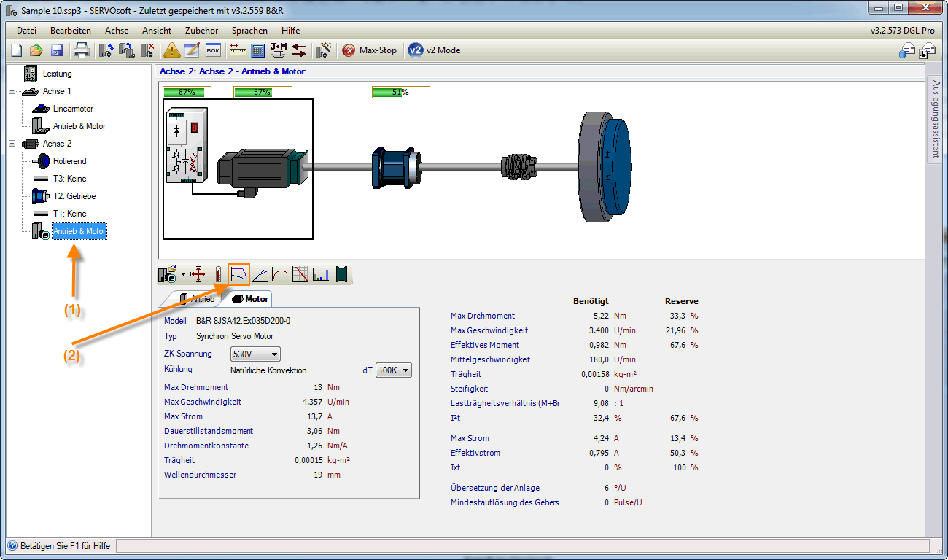The width and height of the screenshot is (948, 560).
Task: Select Achse 2 in the tree
Action: coord(57,144)
